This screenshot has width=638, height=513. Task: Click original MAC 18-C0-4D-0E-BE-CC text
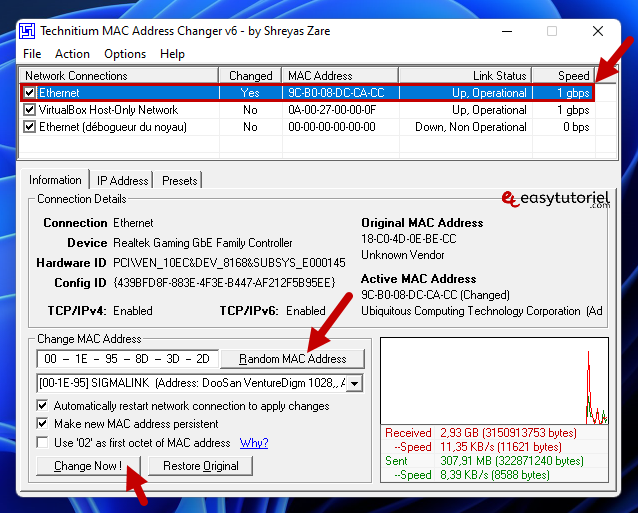[x=409, y=239]
